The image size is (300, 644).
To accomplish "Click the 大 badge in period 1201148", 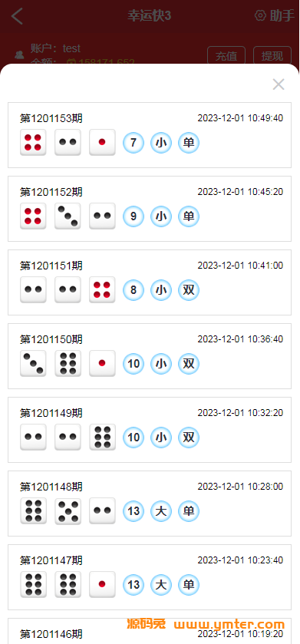I will pos(161,511).
